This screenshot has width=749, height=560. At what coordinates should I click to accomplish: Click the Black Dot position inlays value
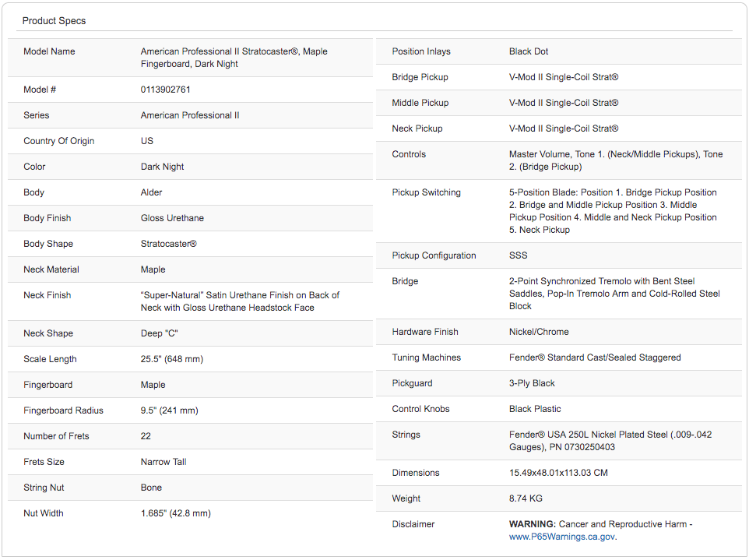tap(529, 51)
